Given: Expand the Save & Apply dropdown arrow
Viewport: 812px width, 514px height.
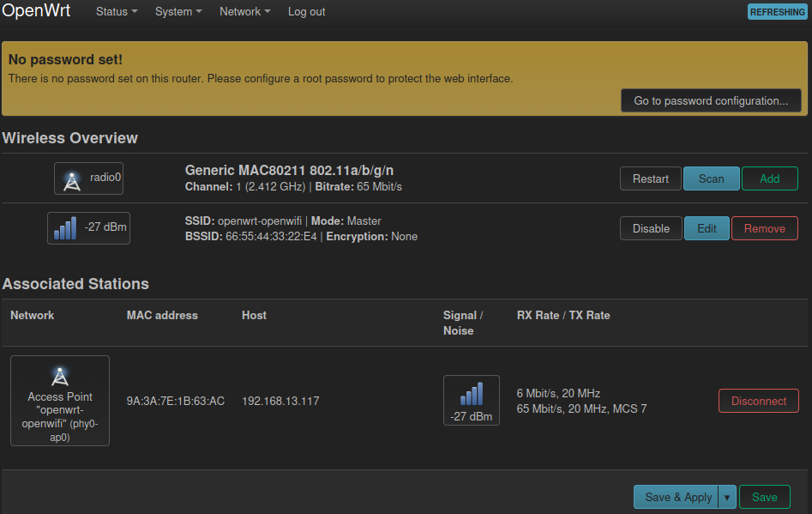Looking at the screenshot, I should (727, 497).
